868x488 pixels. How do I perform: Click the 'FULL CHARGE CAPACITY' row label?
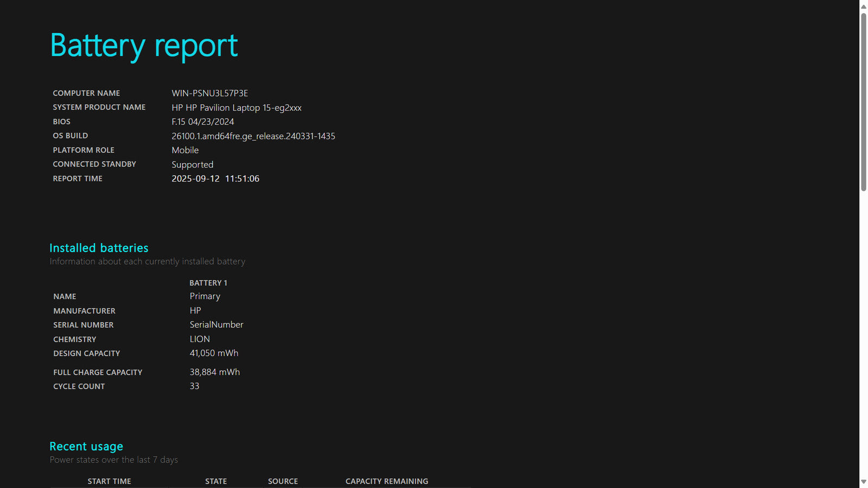tap(98, 373)
